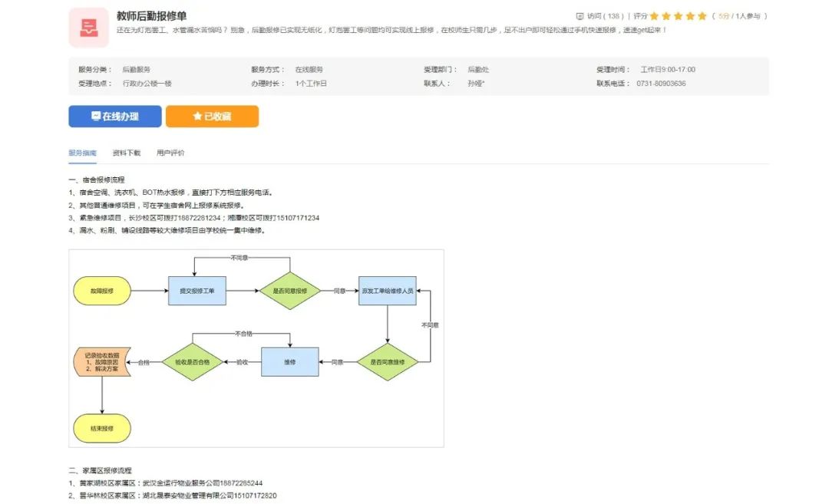Click the 结束报修 end node
Screen dimensions: 829x504
click(101, 429)
